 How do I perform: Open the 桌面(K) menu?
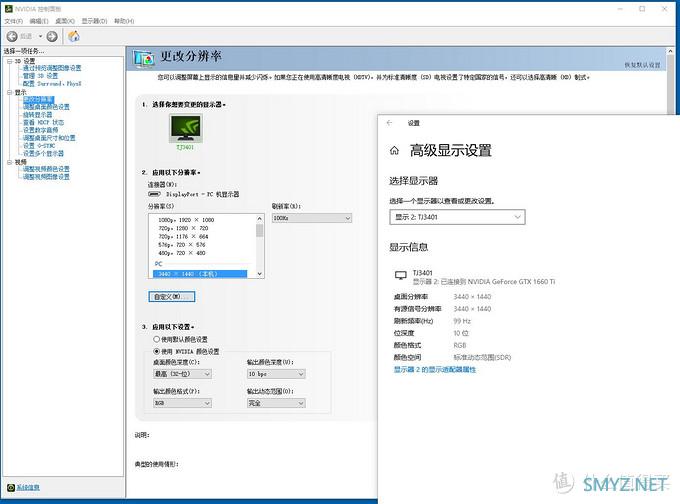pos(65,21)
